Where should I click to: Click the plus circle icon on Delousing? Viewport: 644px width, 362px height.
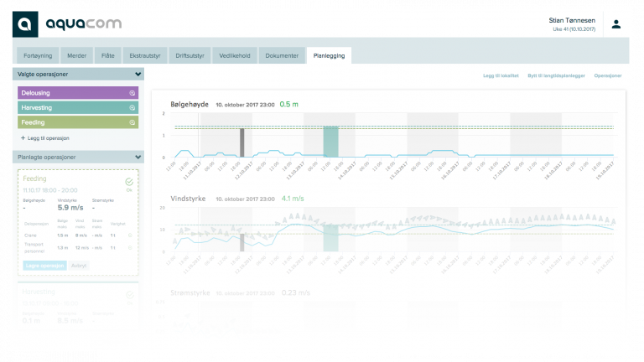132,93
